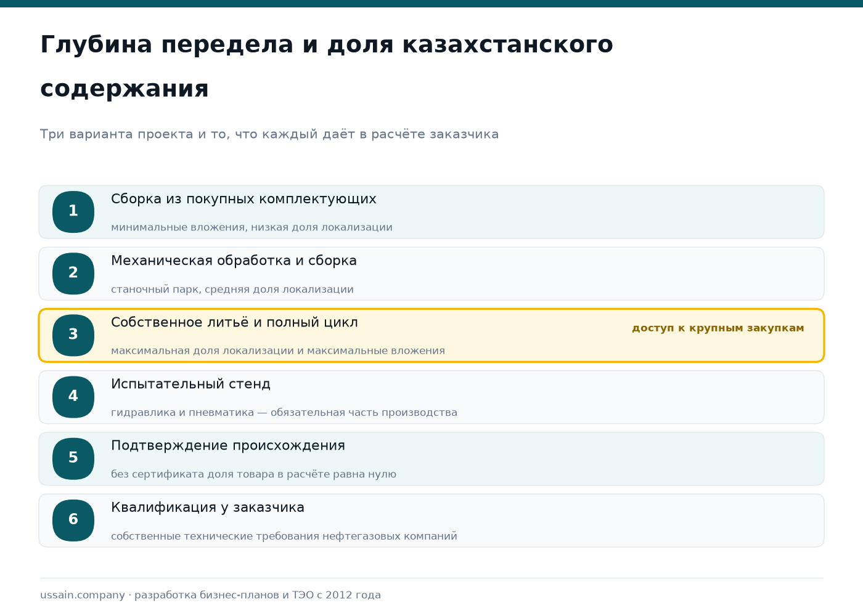Click "станочный парк, средняя доля локализации" text
Viewport: 863px width, 616px height.
[x=232, y=290]
